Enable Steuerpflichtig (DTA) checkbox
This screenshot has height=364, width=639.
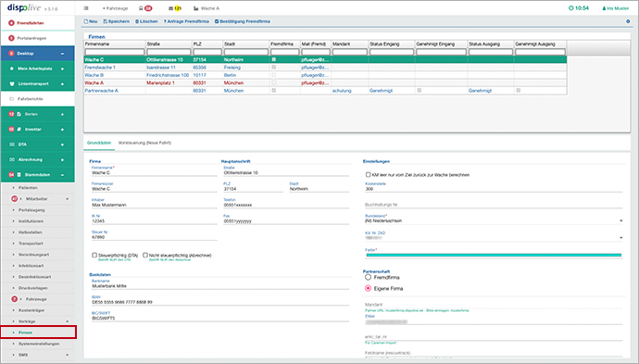click(x=94, y=255)
